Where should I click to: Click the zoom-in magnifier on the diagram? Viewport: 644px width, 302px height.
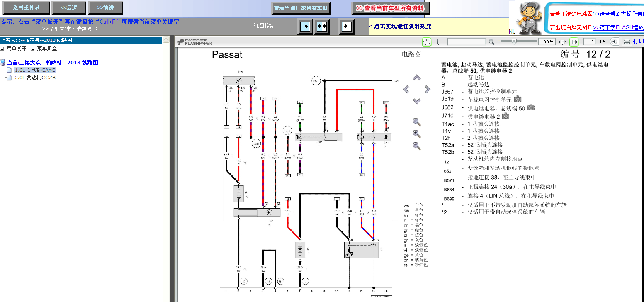point(417,134)
